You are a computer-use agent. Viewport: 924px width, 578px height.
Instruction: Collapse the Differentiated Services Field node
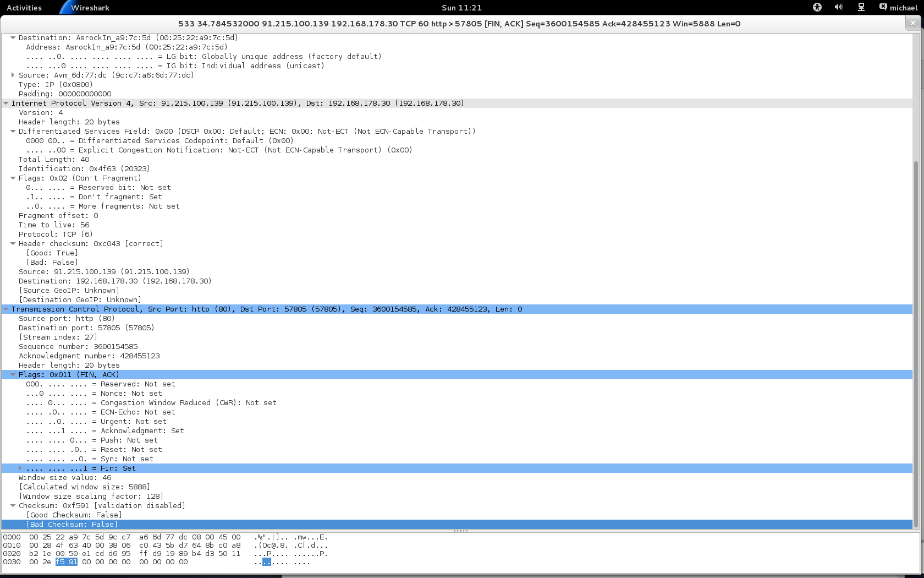pyautogui.click(x=13, y=132)
